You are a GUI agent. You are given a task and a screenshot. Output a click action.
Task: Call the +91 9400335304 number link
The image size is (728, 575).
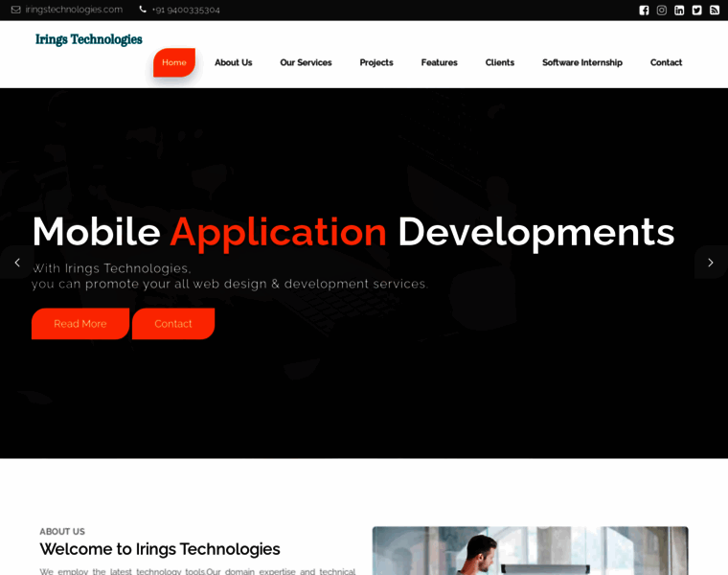tap(186, 10)
